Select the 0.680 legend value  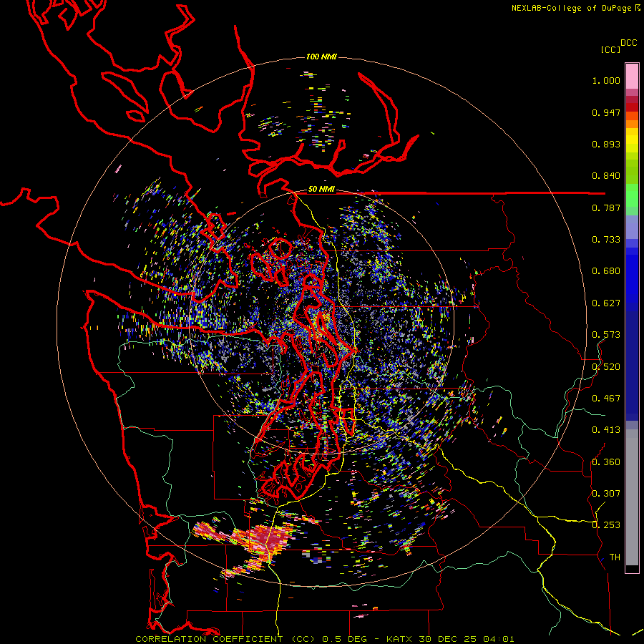(606, 271)
